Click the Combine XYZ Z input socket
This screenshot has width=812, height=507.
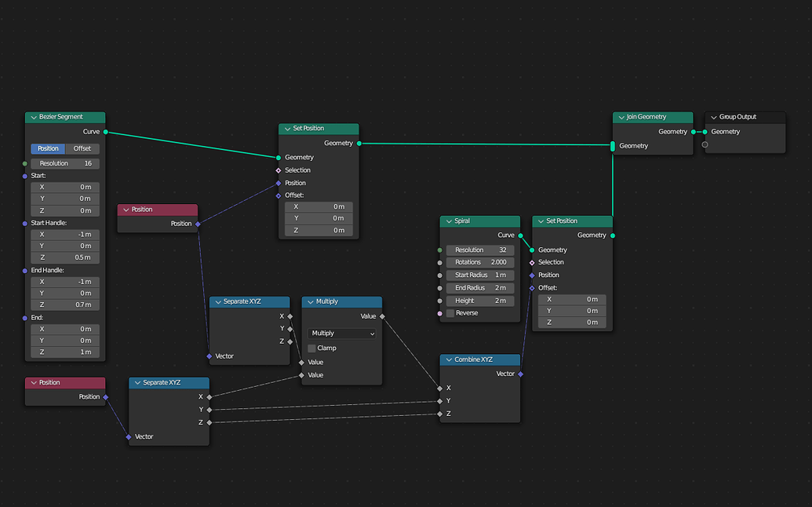click(439, 414)
